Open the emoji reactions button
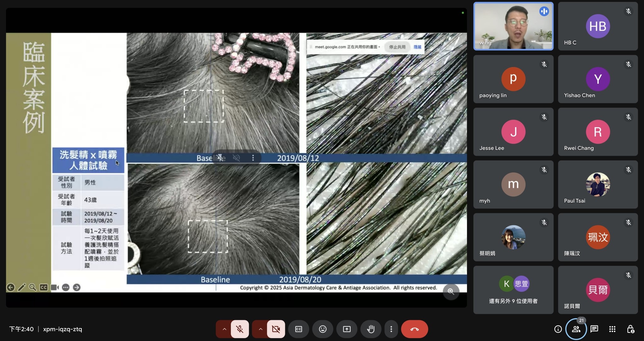Viewport: 644px width, 341px height. [x=323, y=329]
